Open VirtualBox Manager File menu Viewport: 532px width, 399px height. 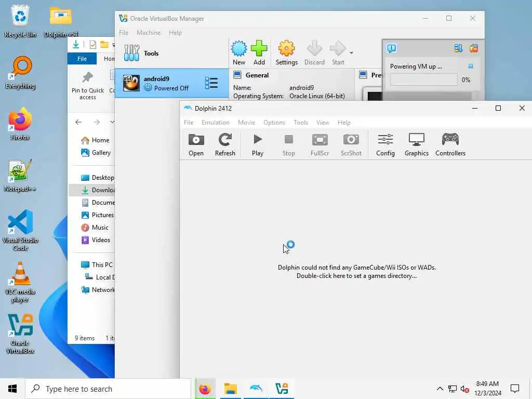click(x=124, y=33)
